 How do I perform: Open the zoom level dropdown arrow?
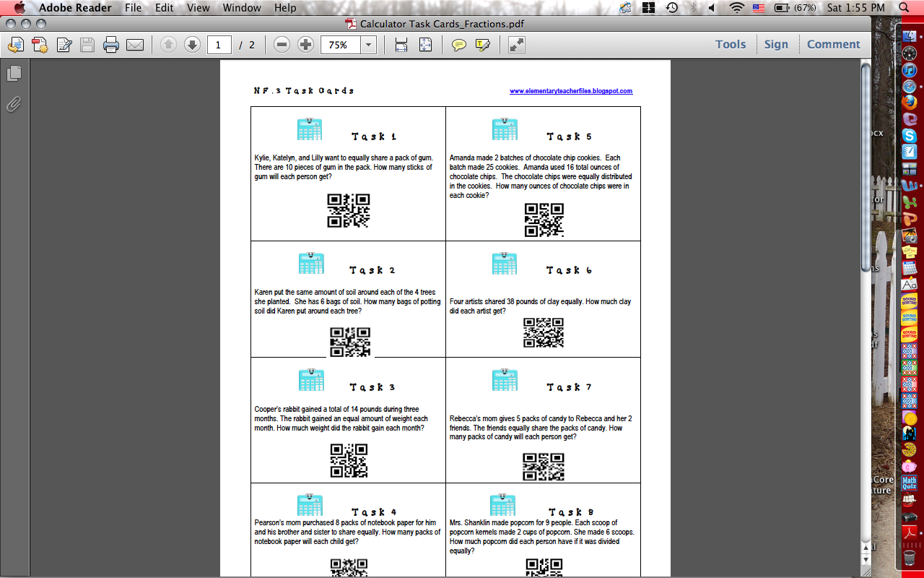tap(369, 45)
